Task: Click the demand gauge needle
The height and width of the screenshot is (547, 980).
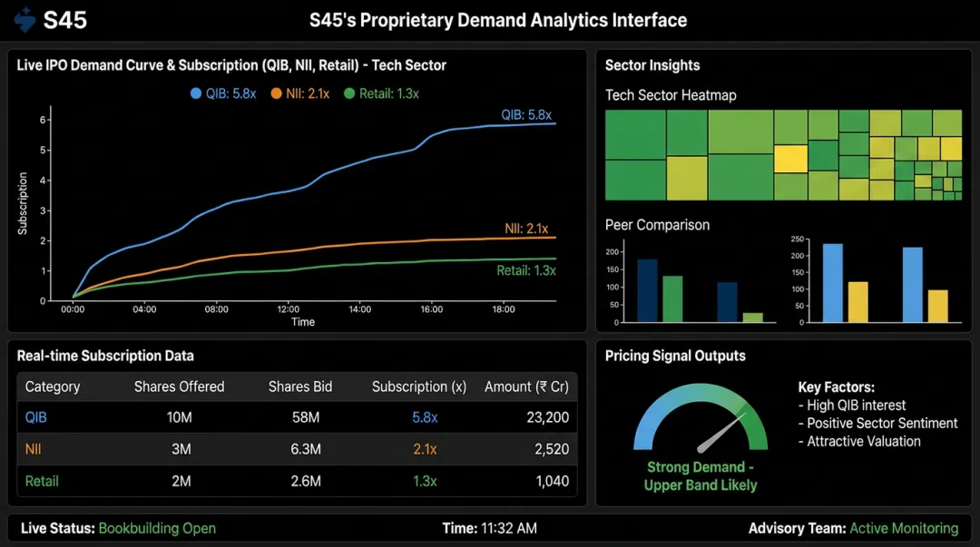Action: click(720, 433)
